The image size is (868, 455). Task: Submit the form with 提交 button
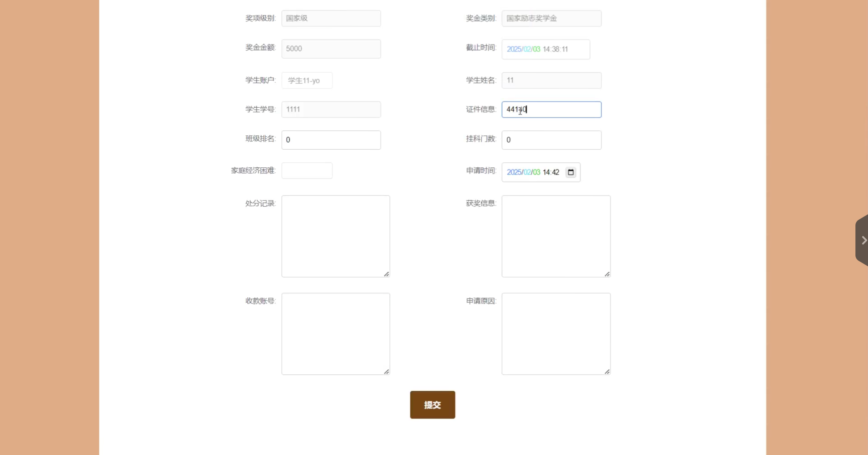point(432,405)
